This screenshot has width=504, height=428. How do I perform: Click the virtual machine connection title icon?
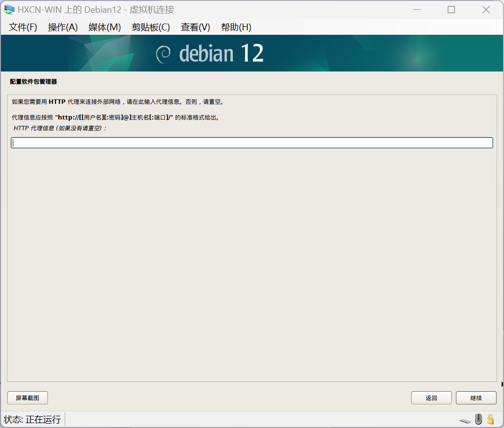click(9, 10)
